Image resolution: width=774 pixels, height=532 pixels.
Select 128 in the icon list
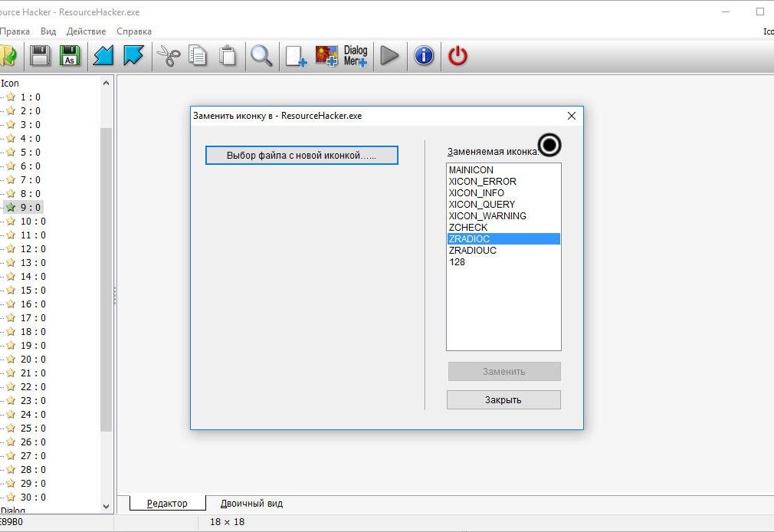503,262
